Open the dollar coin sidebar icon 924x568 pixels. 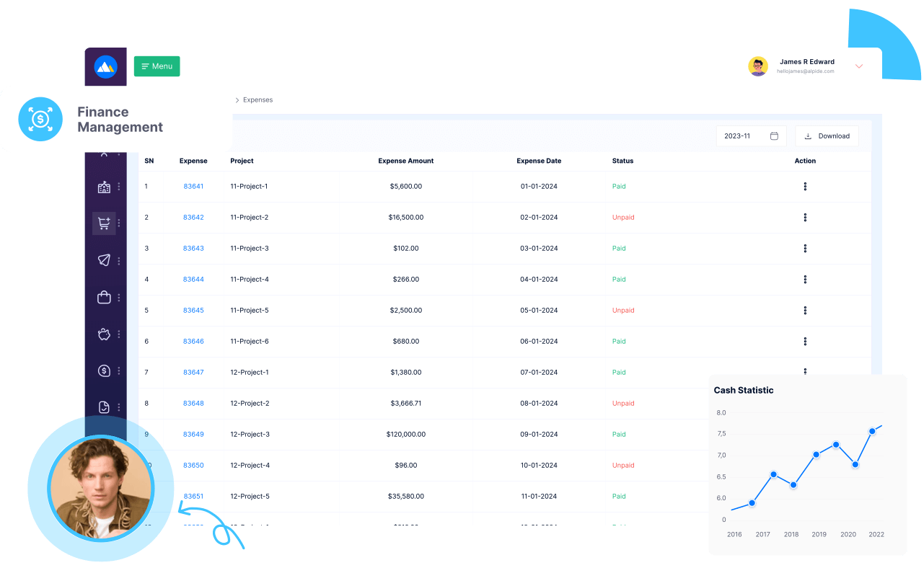[x=104, y=370]
